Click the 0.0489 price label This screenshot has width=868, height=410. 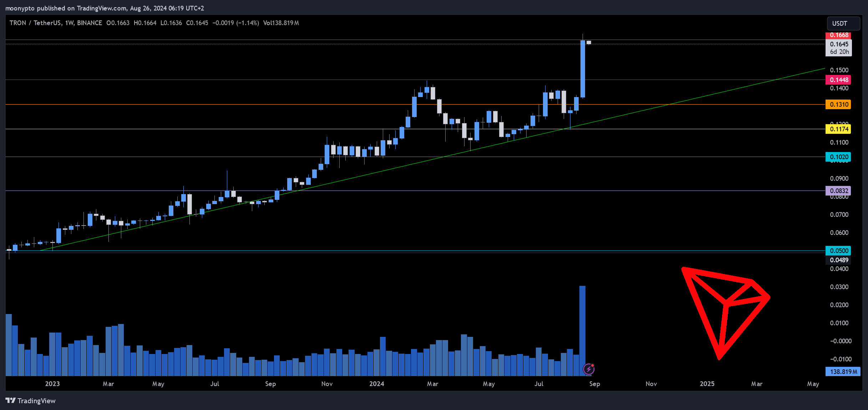[x=838, y=260]
